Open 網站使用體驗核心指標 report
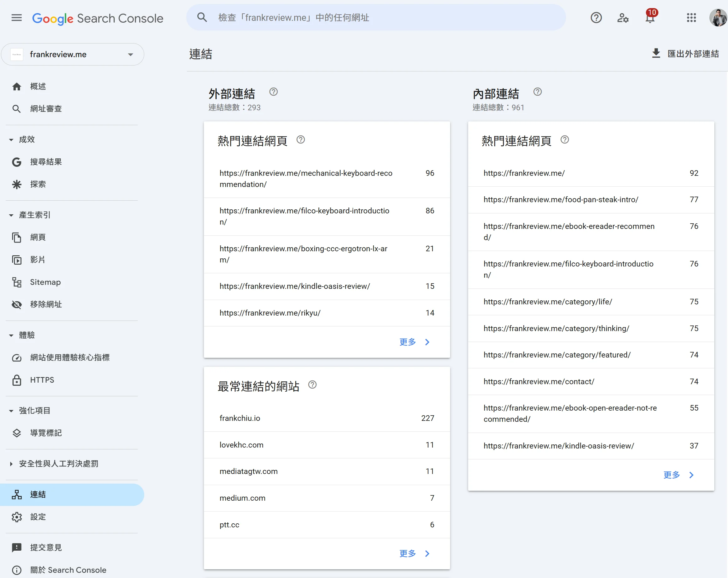The image size is (728, 578). (70, 358)
